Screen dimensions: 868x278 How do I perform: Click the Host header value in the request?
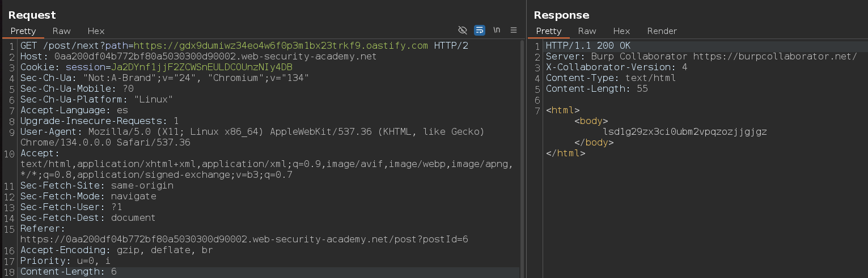pos(215,57)
